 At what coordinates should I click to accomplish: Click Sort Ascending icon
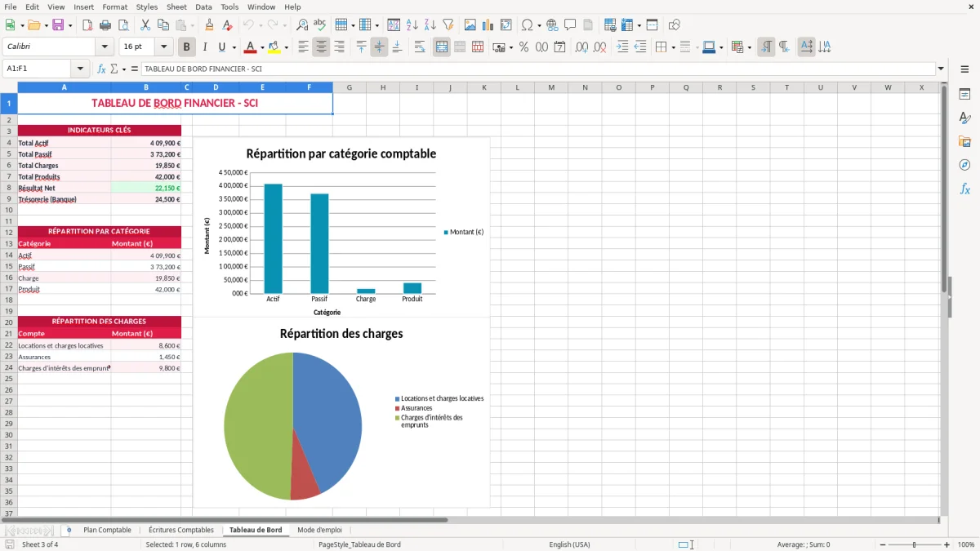(x=412, y=25)
